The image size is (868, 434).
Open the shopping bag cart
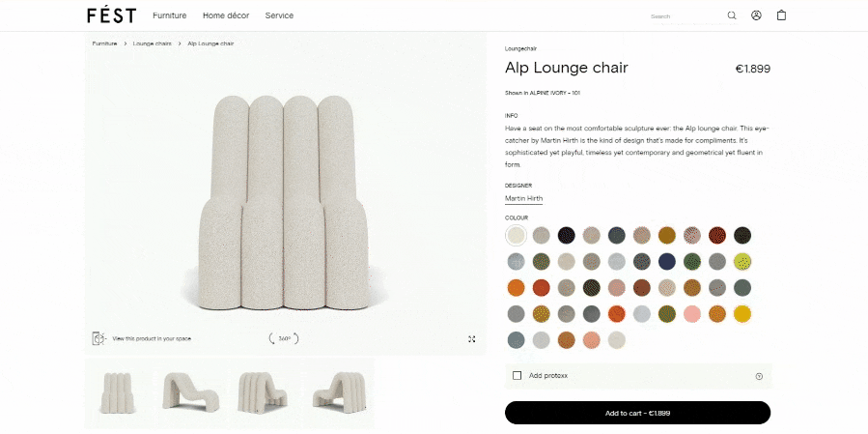pyautogui.click(x=782, y=15)
